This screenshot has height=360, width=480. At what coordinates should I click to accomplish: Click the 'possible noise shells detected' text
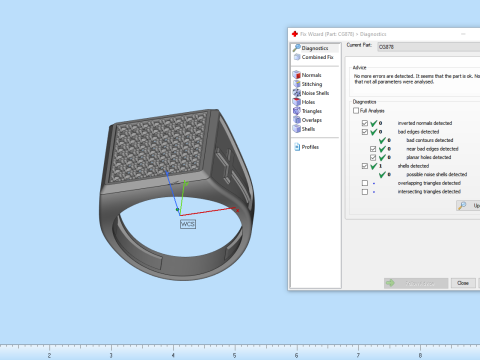[437, 174]
